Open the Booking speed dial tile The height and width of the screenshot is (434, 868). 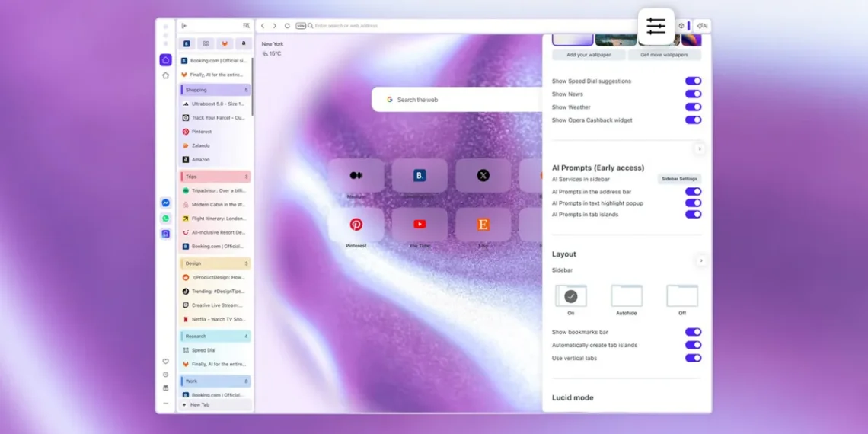pyautogui.click(x=420, y=175)
